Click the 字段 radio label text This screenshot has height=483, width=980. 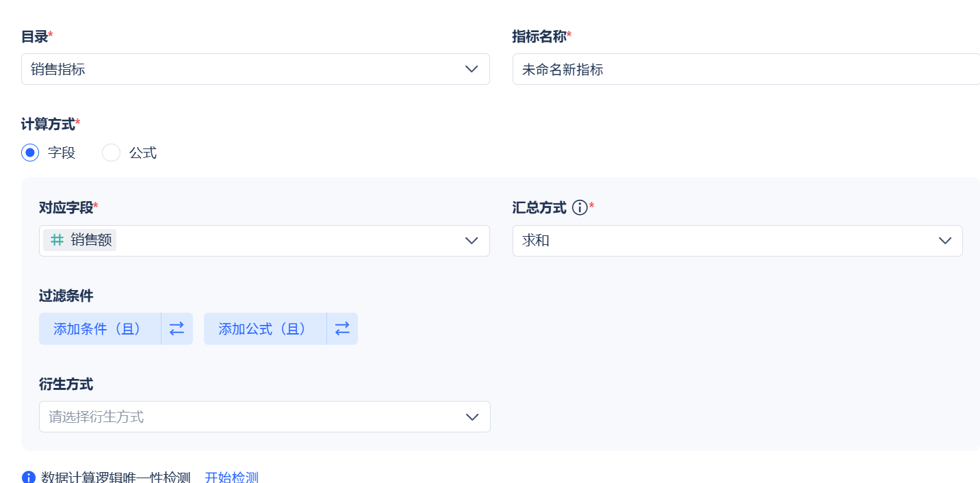pyautogui.click(x=62, y=153)
